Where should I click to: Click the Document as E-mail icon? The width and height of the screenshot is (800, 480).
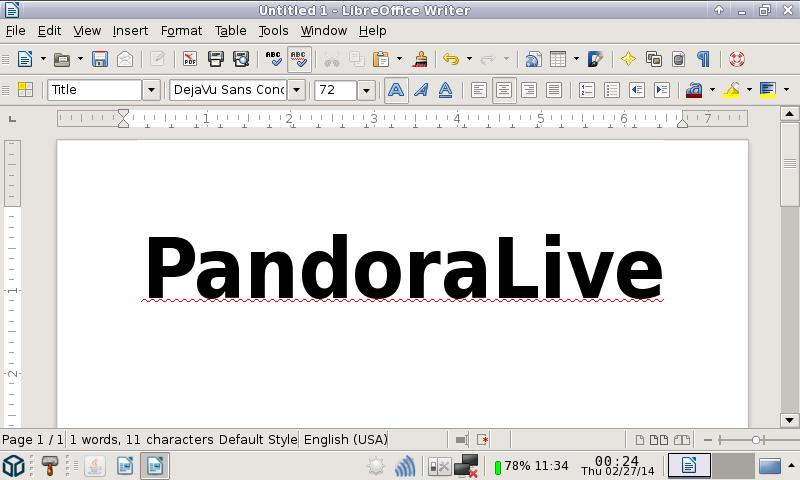(x=125, y=59)
